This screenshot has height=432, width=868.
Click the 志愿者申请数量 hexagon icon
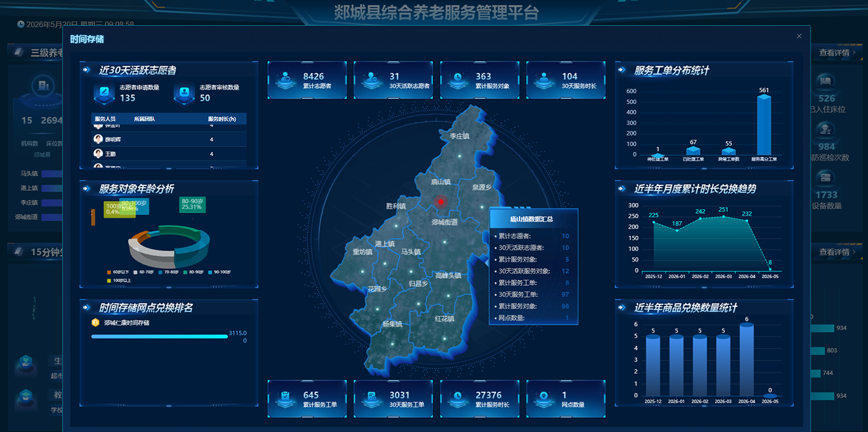104,94
